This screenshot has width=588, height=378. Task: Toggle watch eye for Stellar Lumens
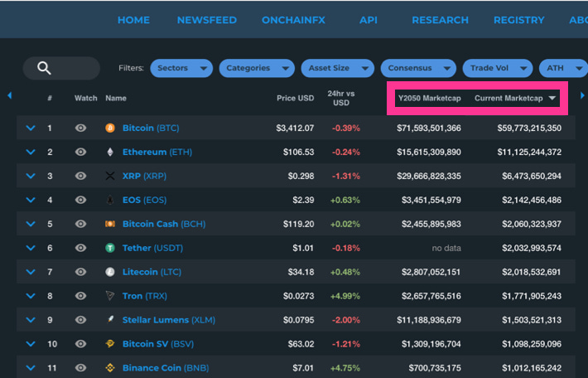pos(80,319)
